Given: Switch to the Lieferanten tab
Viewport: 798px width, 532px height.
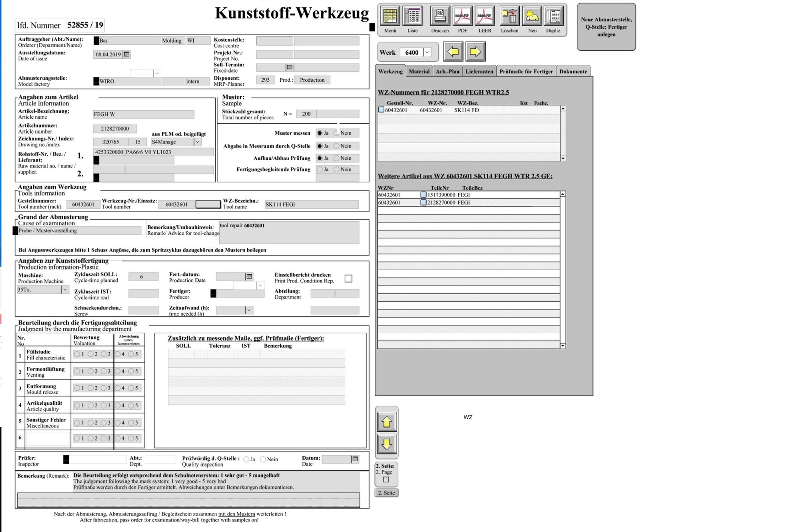Looking at the screenshot, I should pos(479,71).
